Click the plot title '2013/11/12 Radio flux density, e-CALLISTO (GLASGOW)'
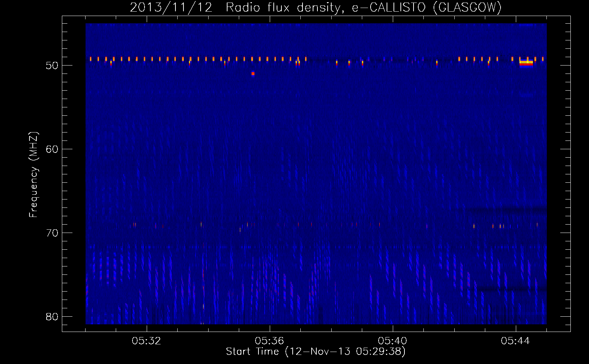Screen dimensions: 589x364 tap(316, 7)
